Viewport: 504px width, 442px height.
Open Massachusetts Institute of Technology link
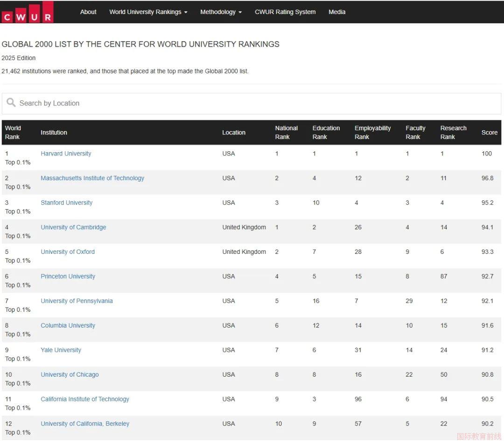pos(92,178)
